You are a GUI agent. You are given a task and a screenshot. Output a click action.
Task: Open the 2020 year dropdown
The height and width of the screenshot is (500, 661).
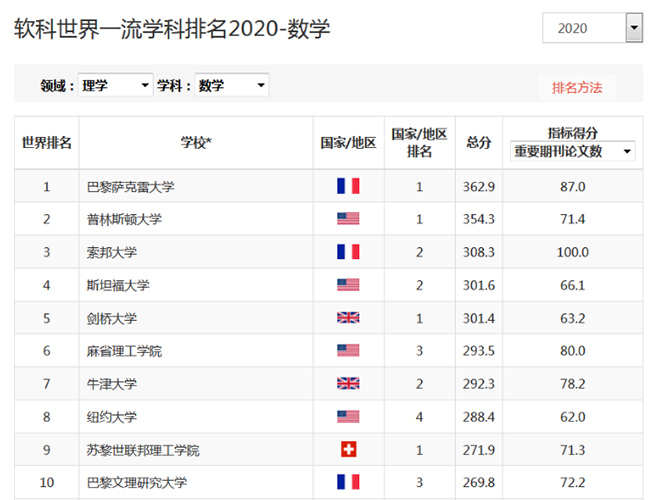pyautogui.click(x=592, y=28)
